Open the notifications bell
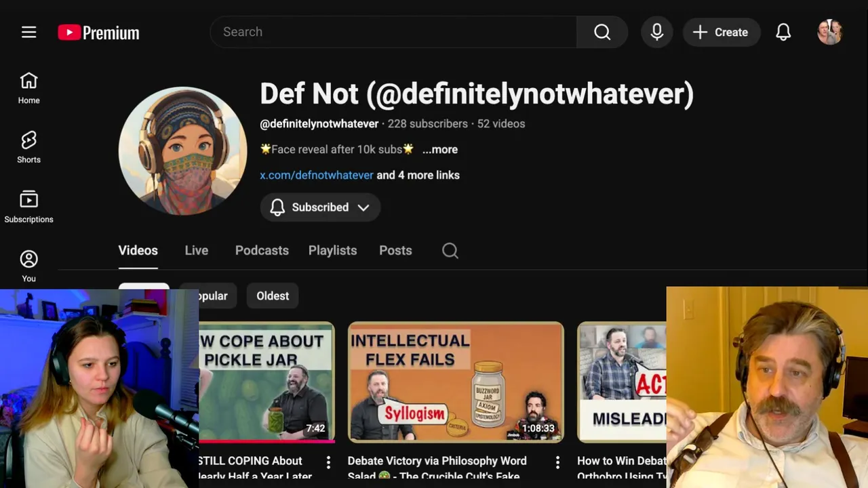Image resolution: width=868 pixels, height=488 pixels. [783, 32]
